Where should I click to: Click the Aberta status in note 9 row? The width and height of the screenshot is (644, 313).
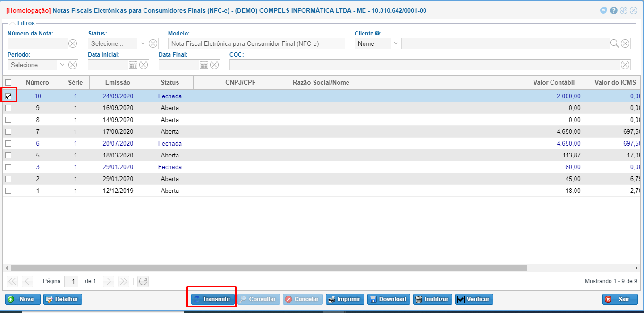point(170,108)
